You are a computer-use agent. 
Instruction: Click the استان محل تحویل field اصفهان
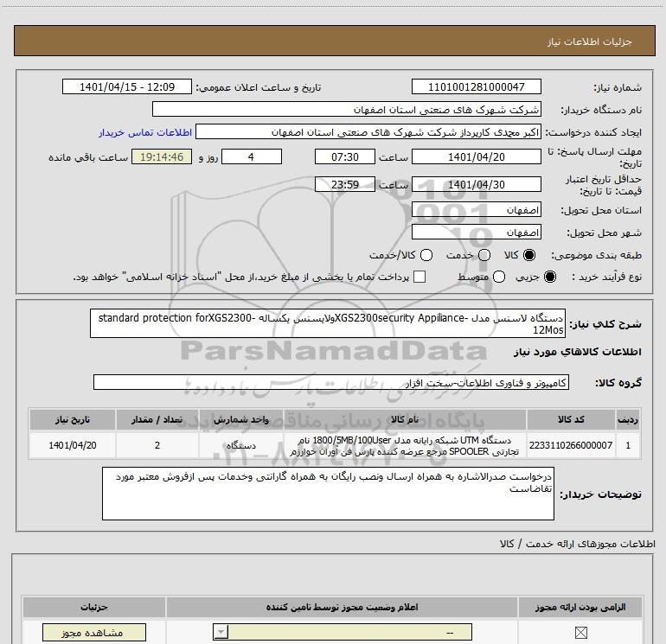coord(476,210)
